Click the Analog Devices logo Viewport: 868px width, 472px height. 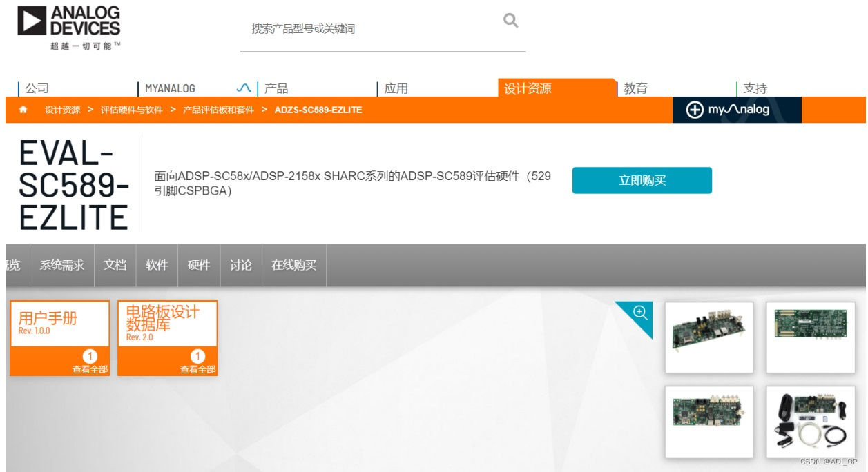click(69, 28)
